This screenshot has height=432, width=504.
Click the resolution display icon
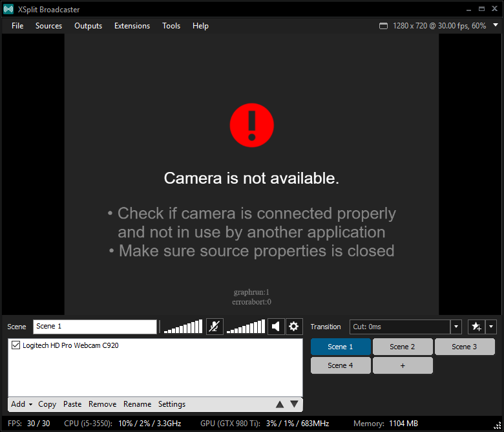point(383,26)
